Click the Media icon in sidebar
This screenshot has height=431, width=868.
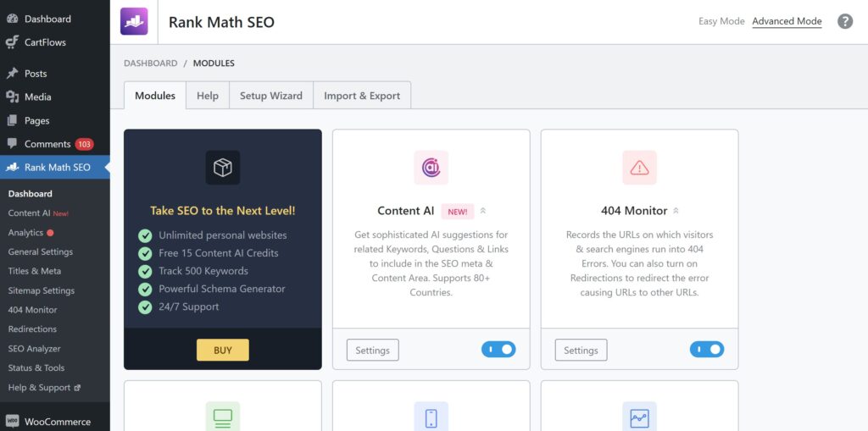pyautogui.click(x=12, y=97)
